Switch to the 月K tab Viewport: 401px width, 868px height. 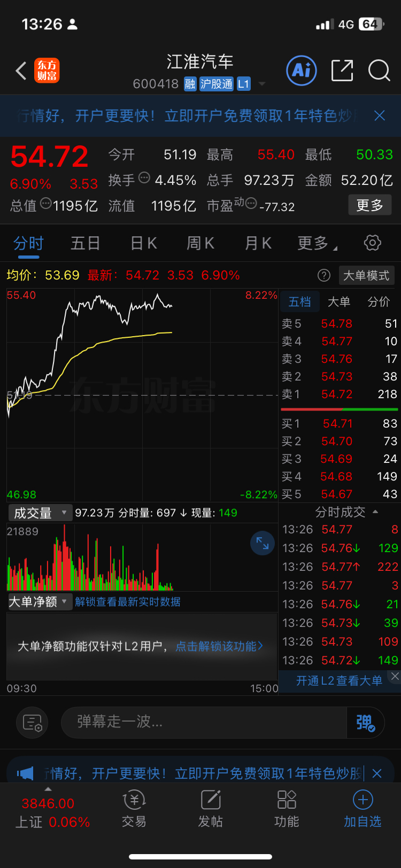coord(258,243)
